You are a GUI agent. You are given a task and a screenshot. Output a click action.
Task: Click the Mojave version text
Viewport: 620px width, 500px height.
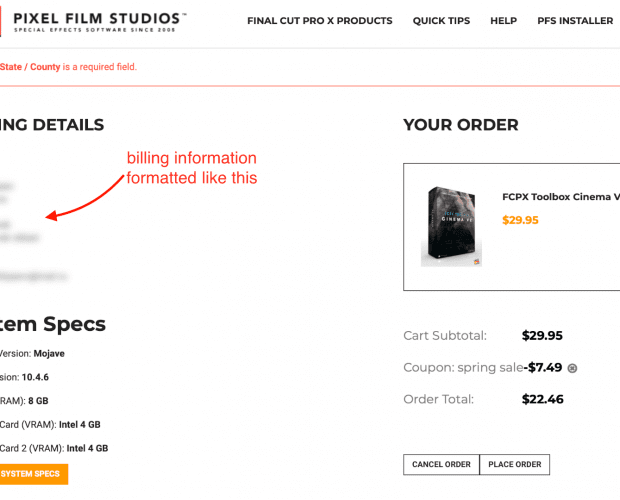click(49, 353)
